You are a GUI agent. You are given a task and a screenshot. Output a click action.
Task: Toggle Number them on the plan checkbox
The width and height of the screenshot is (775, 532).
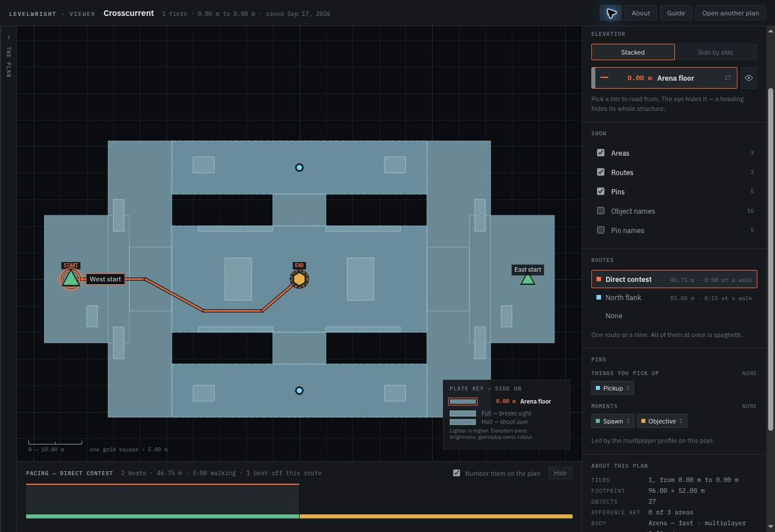(x=457, y=473)
